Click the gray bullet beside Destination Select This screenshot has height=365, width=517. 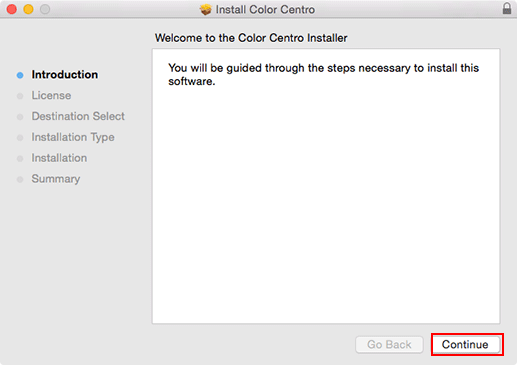click(20, 117)
